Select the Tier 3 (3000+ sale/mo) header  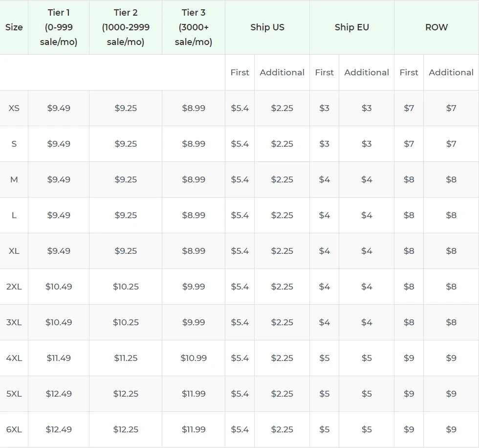[x=193, y=27]
